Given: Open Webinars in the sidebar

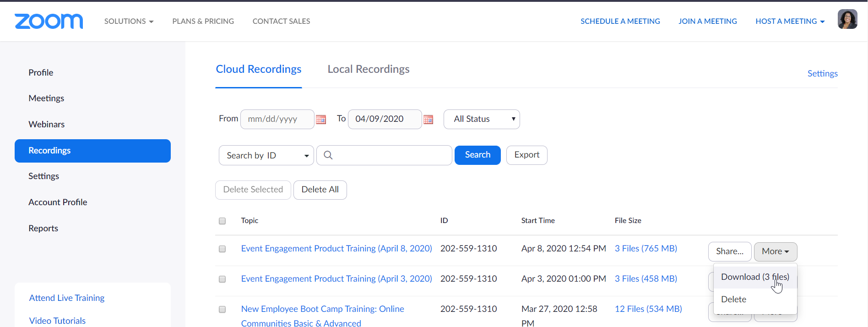Looking at the screenshot, I should [46, 124].
